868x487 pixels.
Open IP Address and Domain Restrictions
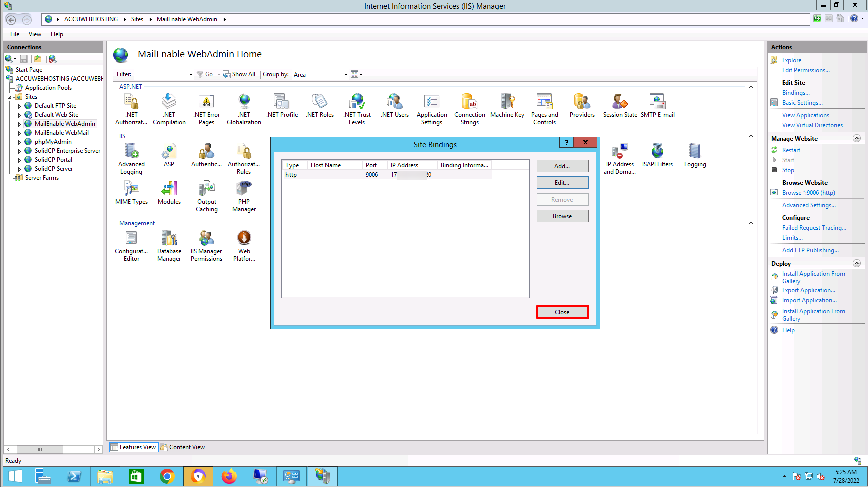[x=620, y=158]
